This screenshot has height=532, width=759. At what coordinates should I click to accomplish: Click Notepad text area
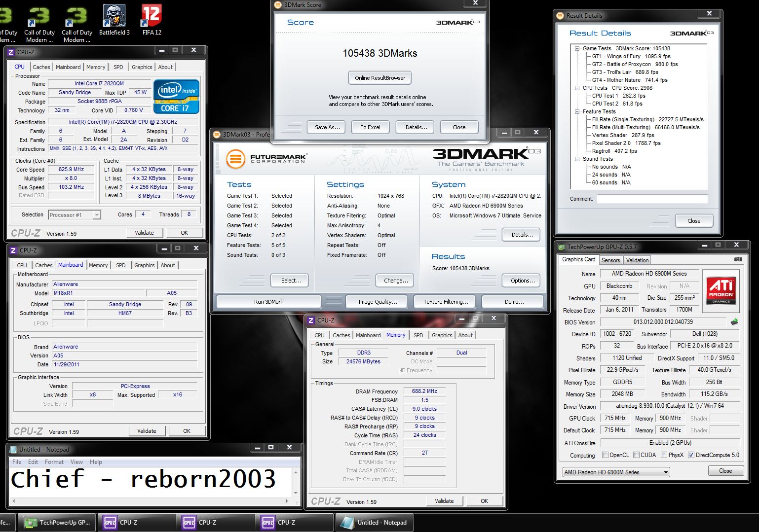pyautogui.click(x=151, y=482)
